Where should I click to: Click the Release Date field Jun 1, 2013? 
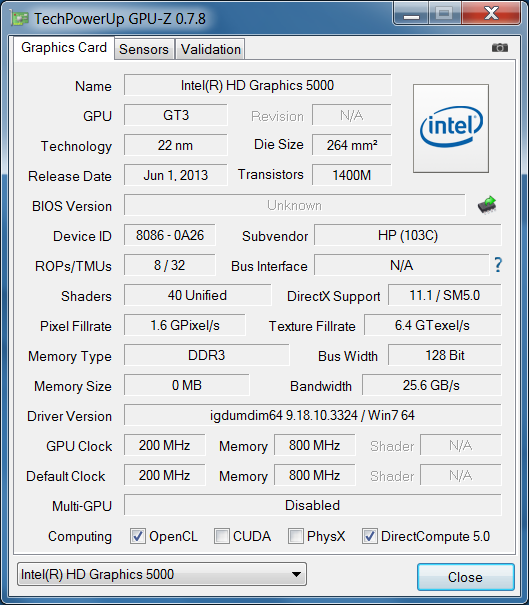(x=176, y=176)
